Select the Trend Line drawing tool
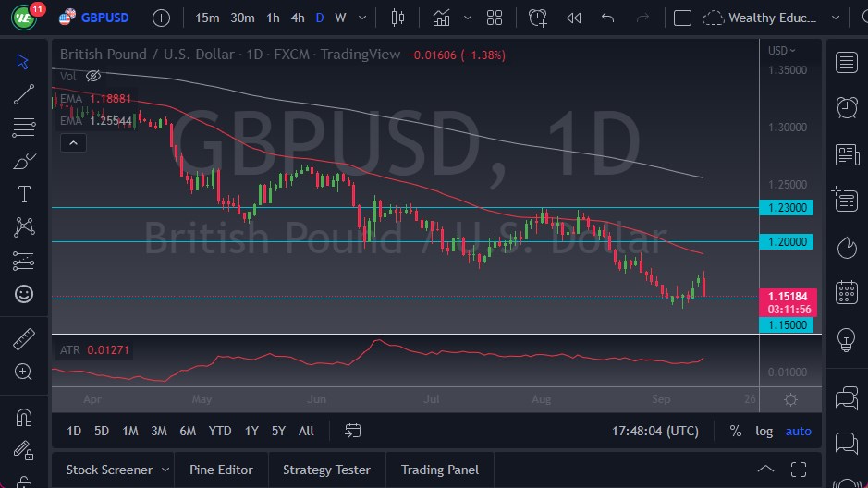The image size is (868, 488). pyautogui.click(x=24, y=94)
